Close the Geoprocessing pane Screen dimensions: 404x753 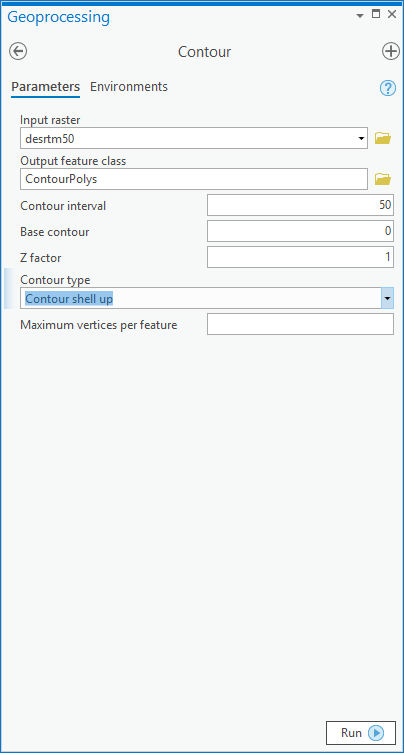(x=392, y=14)
